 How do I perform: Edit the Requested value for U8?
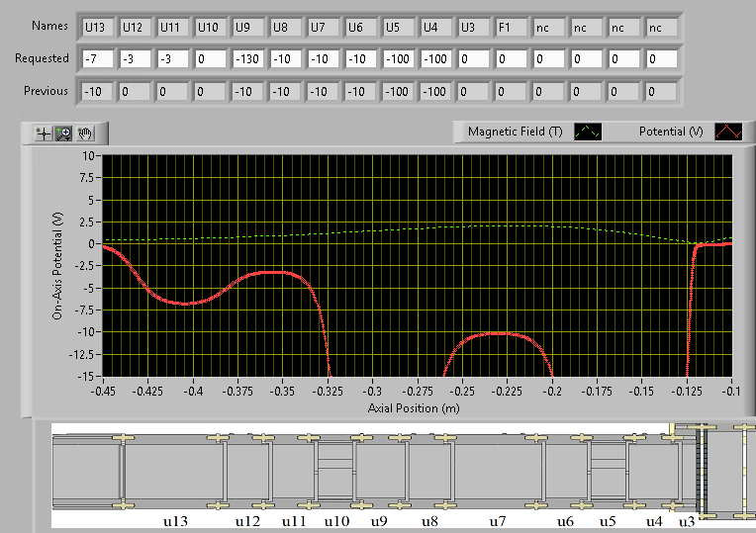pos(286,58)
